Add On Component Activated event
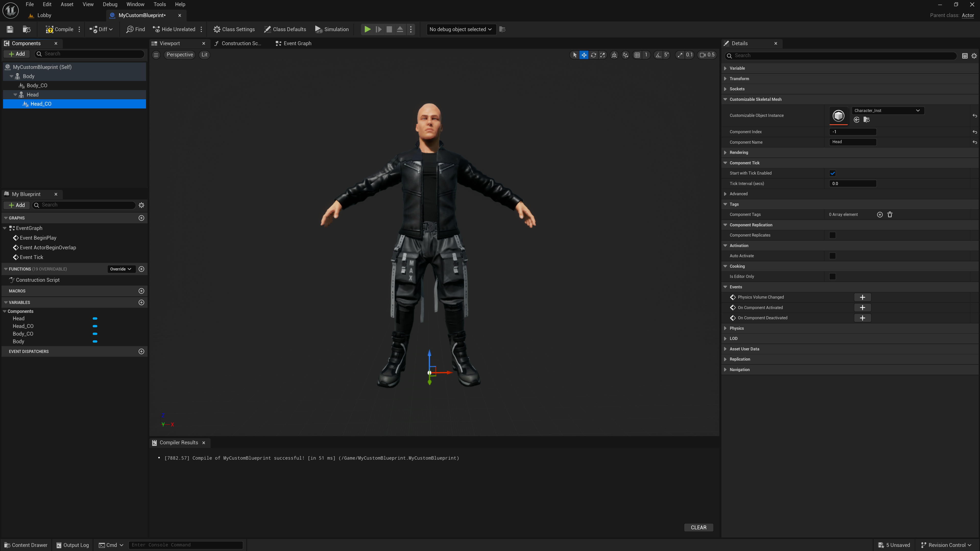 (x=862, y=308)
